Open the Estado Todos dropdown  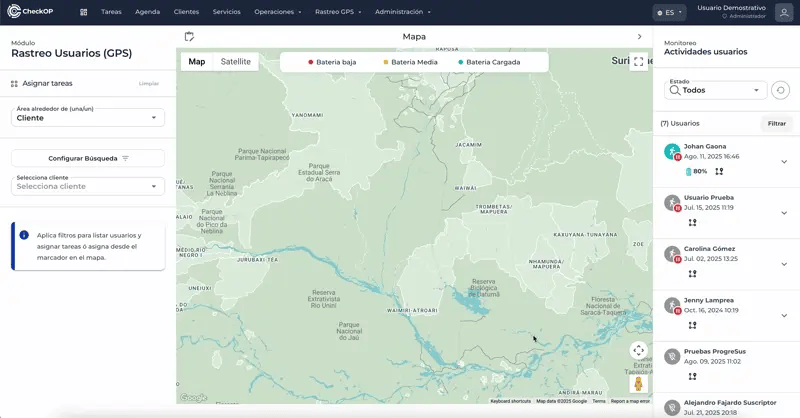point(715,90)
